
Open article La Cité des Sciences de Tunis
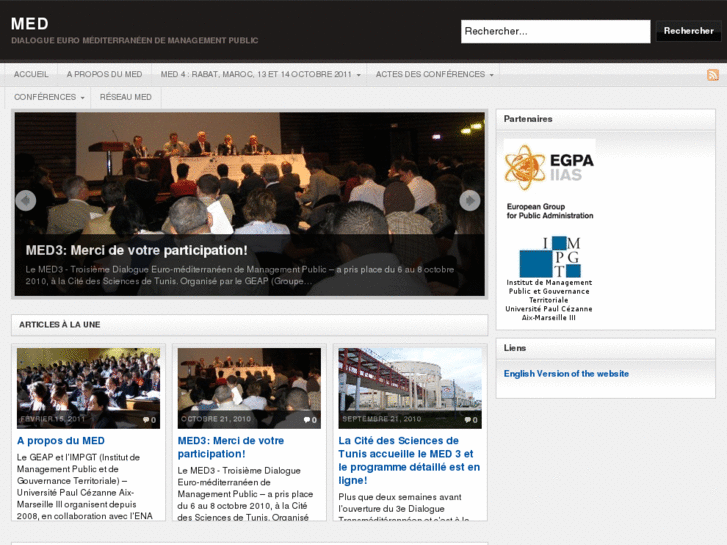pos(409,461)
